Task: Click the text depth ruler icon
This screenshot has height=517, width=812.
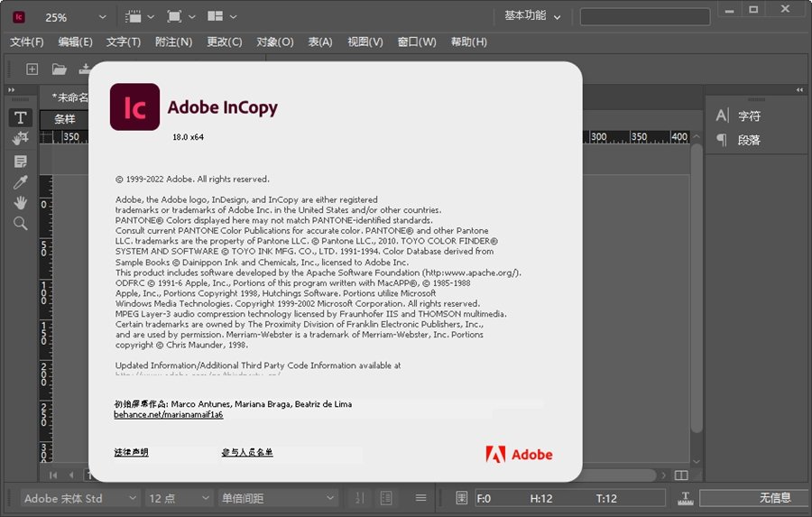Action: [685, 498]
